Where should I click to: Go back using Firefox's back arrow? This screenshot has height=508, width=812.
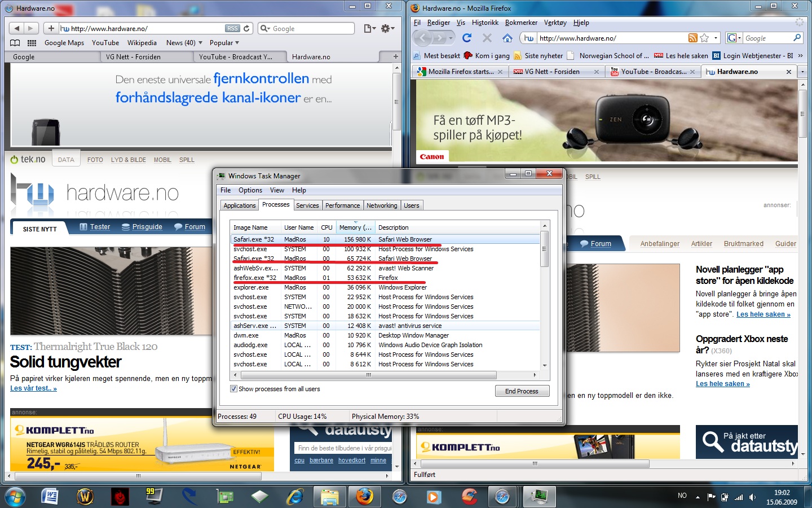423,38
